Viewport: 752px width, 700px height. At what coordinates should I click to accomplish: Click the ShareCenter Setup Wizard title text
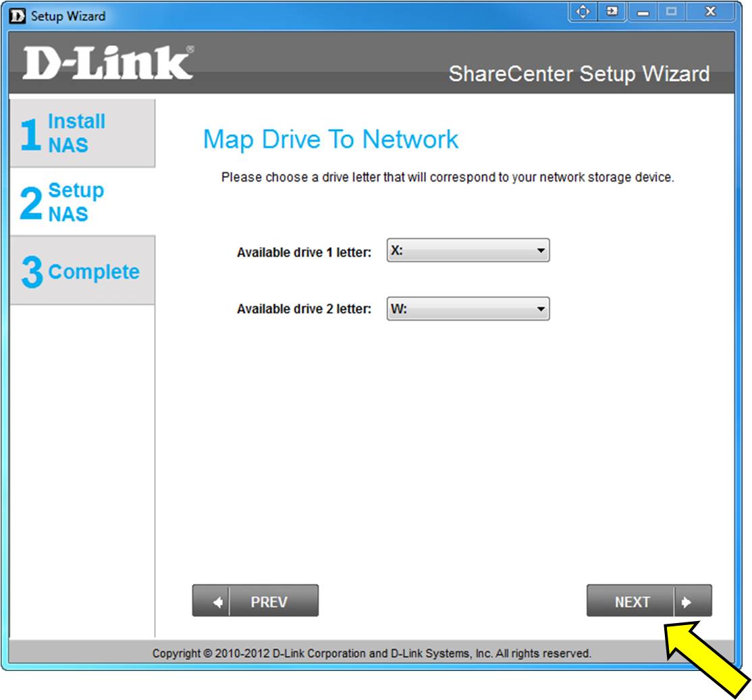[x=579, y=74]
